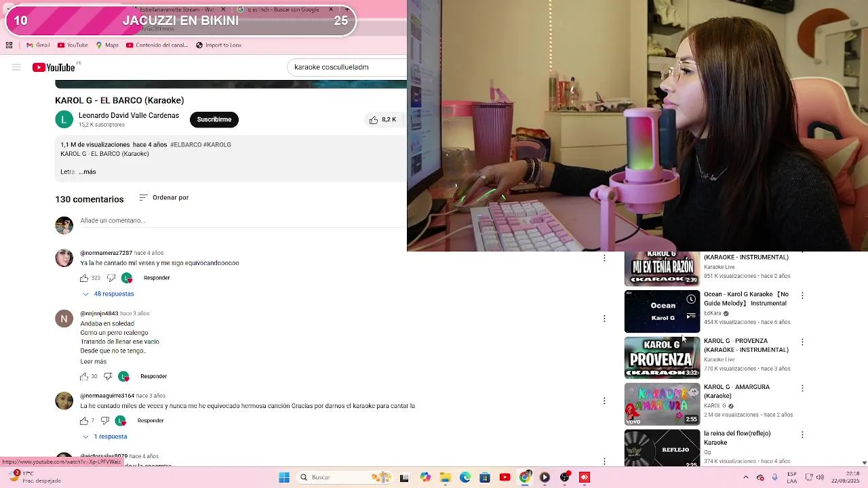The height and width of the screenshot is (488, 868).
Task: Open La reina del flow reflejo thumbnail
Action: coord(662,447)
